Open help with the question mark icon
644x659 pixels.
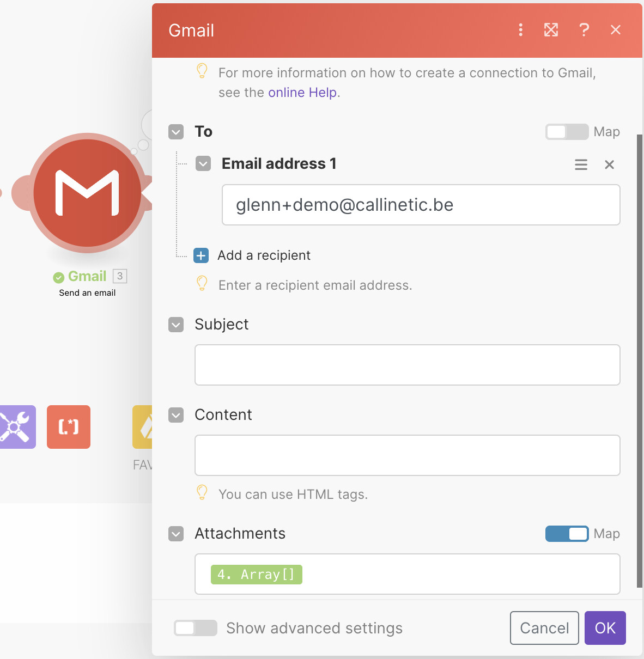[584, 30]
